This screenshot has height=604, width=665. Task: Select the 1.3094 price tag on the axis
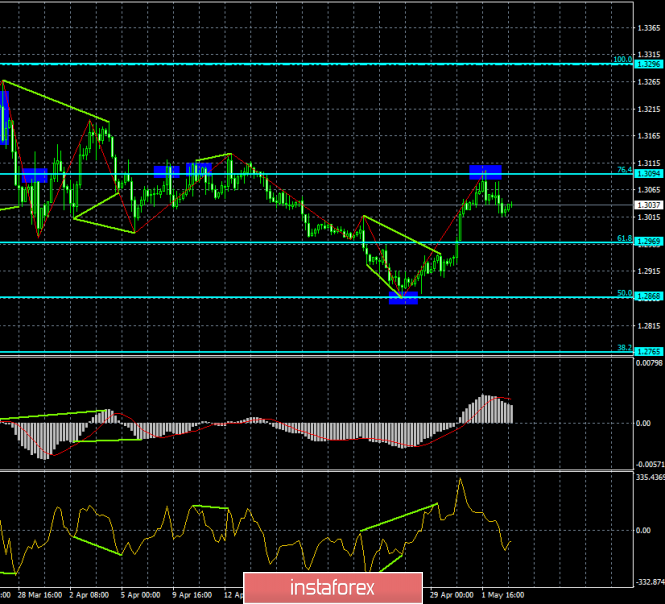[647, 174]
